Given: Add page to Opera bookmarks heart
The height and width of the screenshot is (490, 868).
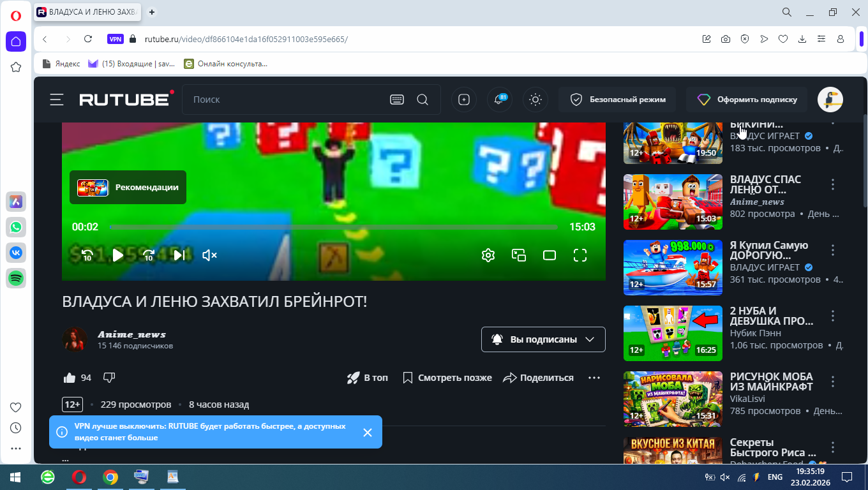Looking at the screenshot, I should [x=783, y=39].
